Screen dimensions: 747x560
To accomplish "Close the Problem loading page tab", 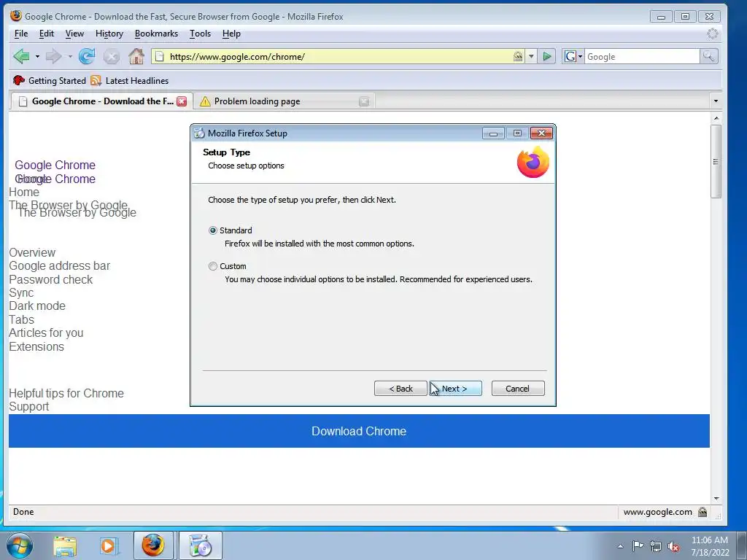I will (x=364, y=101).
